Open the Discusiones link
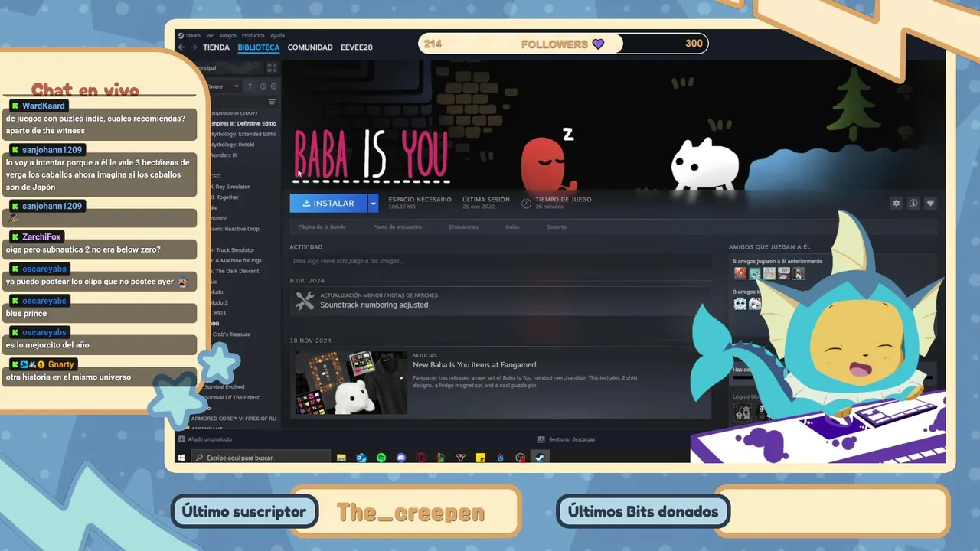Screen dimensions: 980x551 click(463, 227)
